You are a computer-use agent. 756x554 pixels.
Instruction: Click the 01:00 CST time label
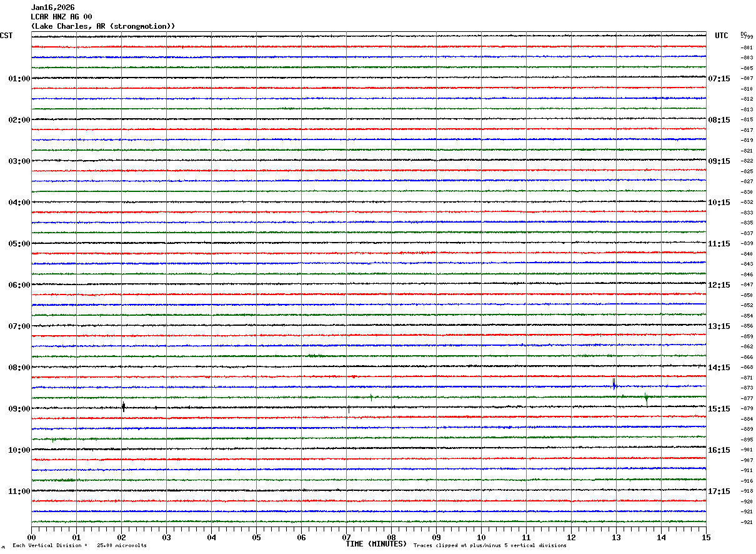19,79
